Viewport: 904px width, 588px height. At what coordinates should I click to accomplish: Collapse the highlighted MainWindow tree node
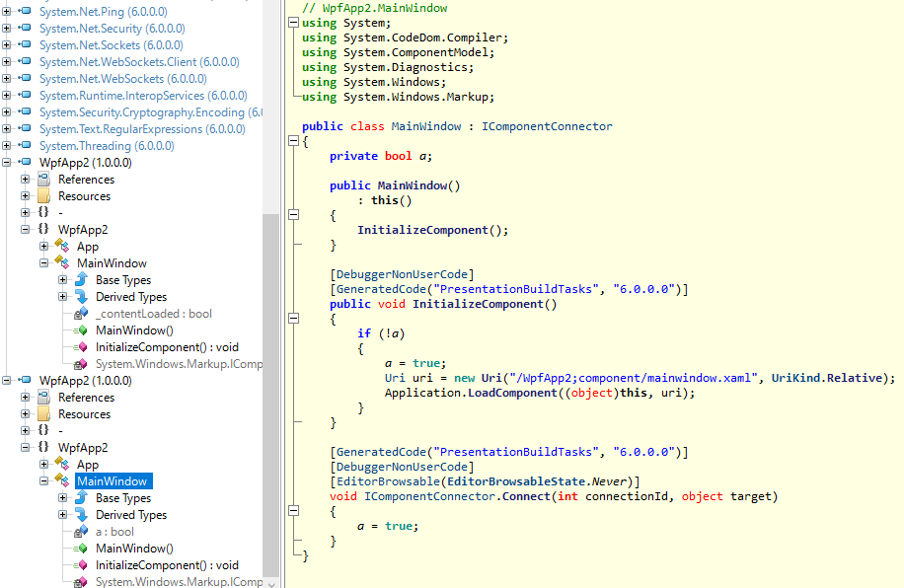(x=43, y=480)
